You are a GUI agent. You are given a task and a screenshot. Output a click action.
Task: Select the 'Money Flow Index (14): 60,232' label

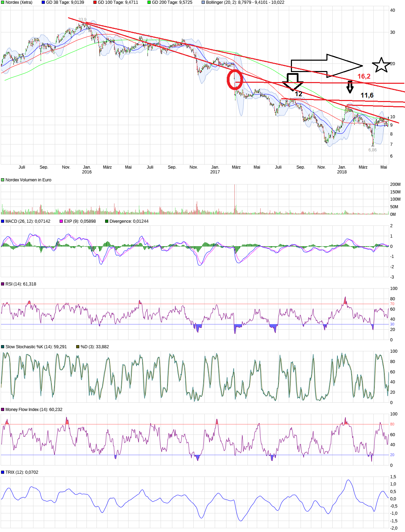pos(34,410)
